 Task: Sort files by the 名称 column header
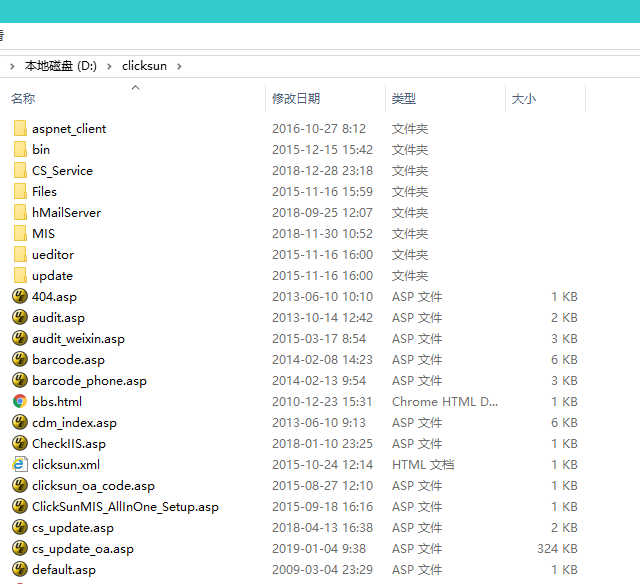(24, 99)
